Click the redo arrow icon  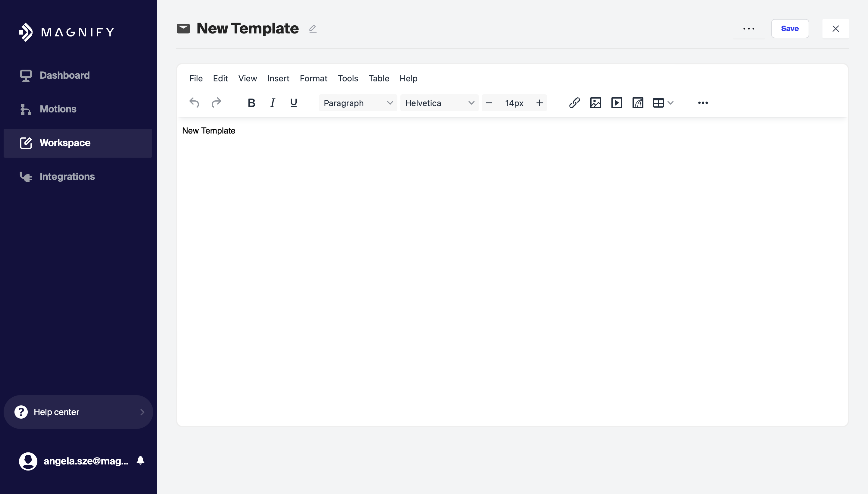(216, 102)
